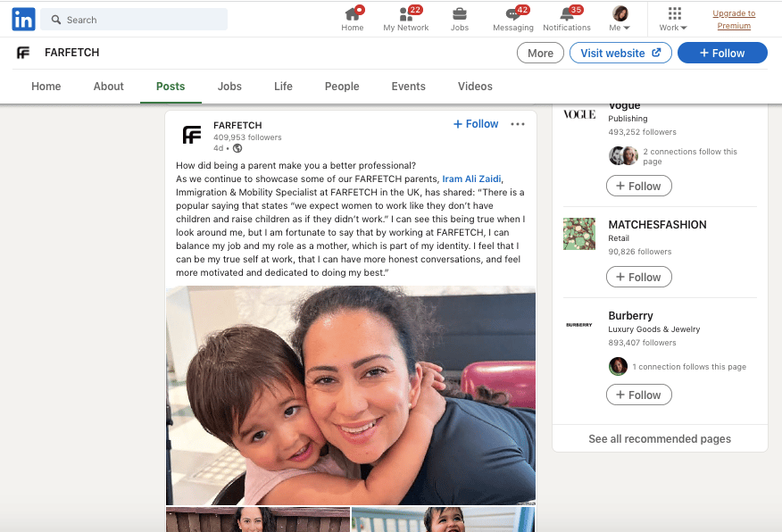The height and width of the screenshot is (532, 782).
Task: Open the Life tab
Action: (283, 87)
